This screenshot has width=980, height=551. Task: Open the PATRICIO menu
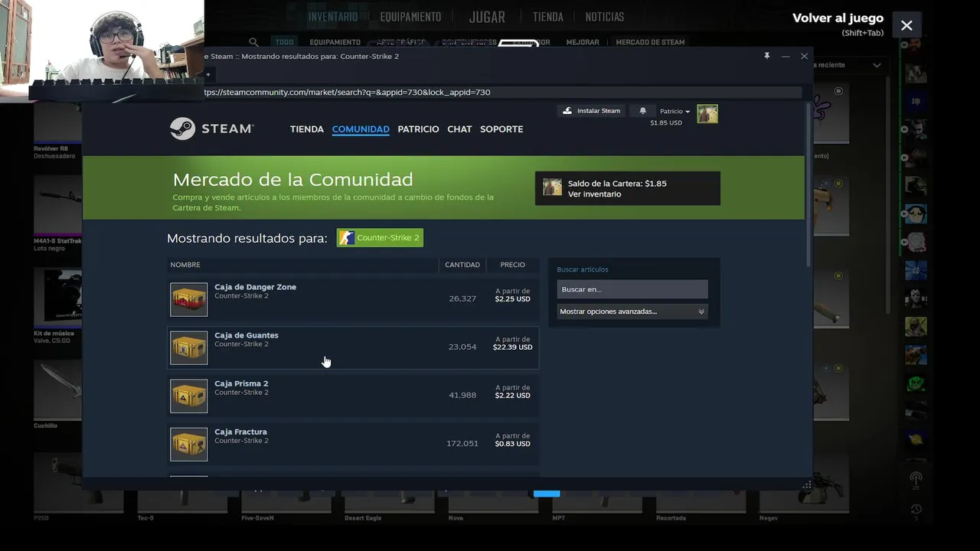pyautogui.click(x=418, y=129)
